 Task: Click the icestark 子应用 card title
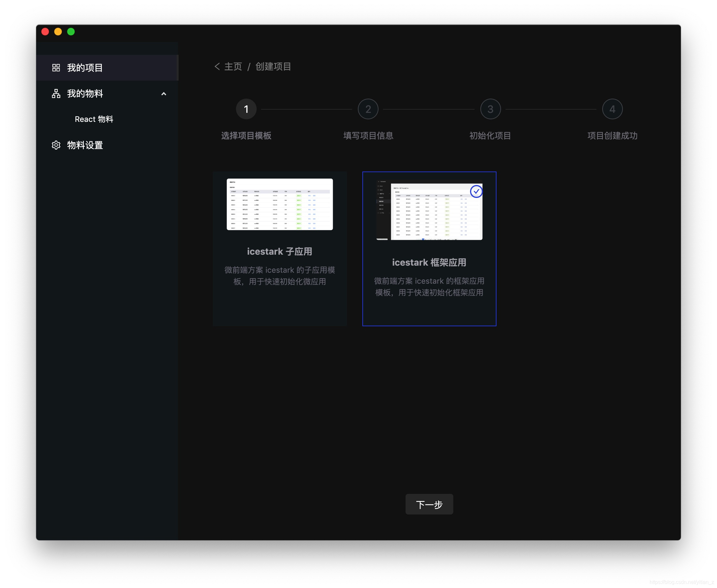tap(280, 251)
